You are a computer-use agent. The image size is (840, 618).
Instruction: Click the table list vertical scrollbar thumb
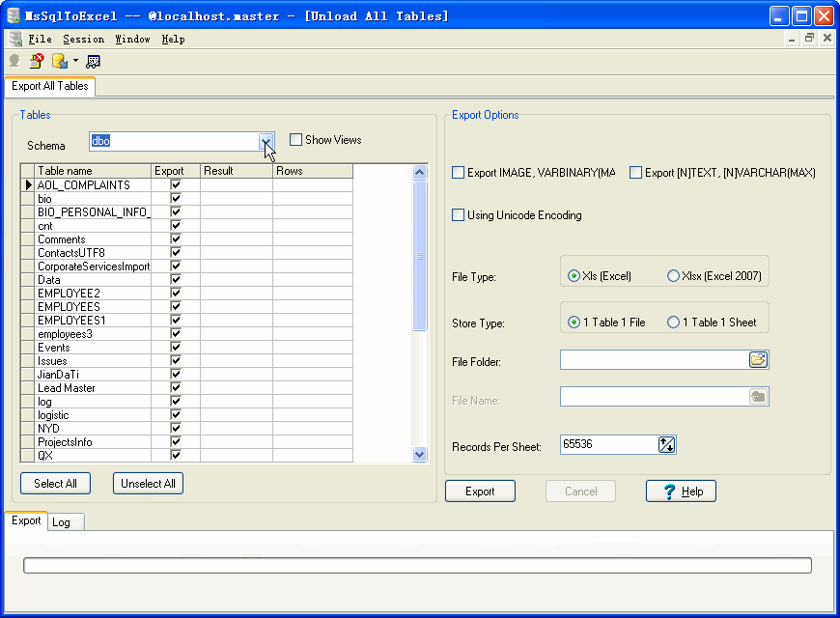[x=419, y=256]
